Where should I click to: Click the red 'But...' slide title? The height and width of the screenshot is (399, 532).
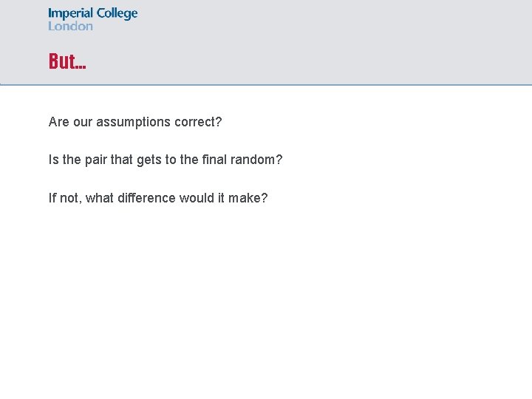pyautogui.click(x=66, y=61)
